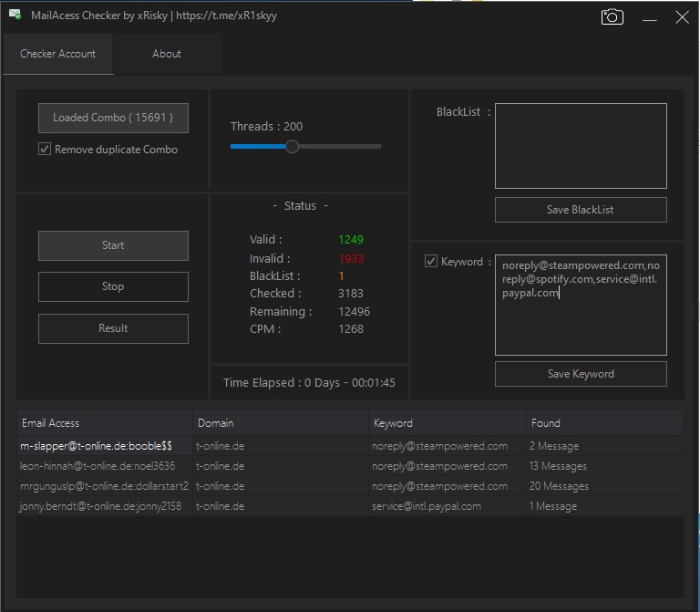Click the BlackList : field label
This screenshot has width=700, height=612.
[463, 111]
